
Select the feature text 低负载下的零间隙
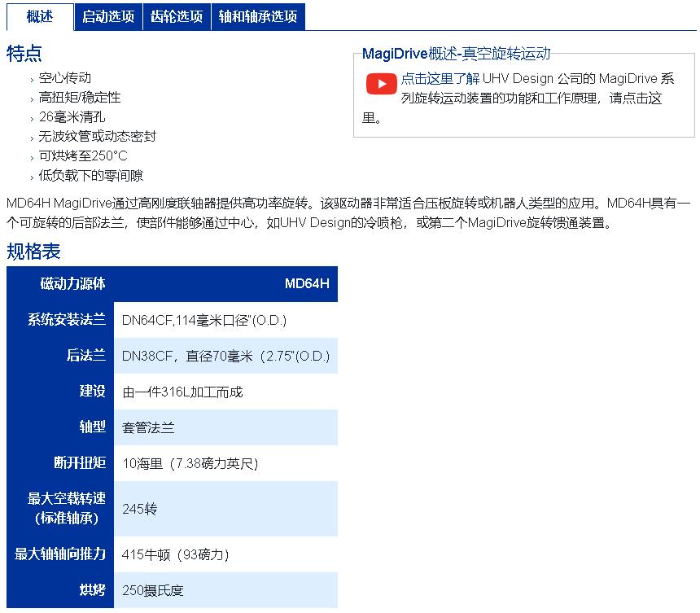click(91, 176)
